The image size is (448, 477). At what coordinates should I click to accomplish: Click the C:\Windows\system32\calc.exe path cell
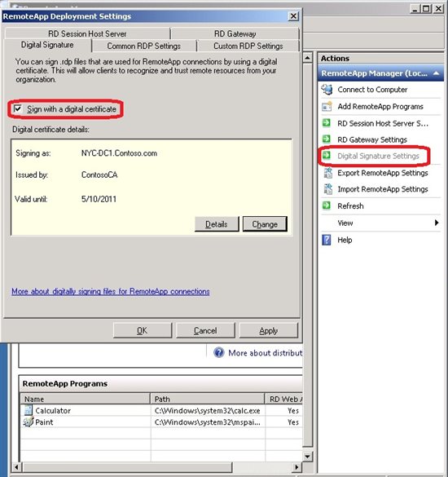pos(207,411)
